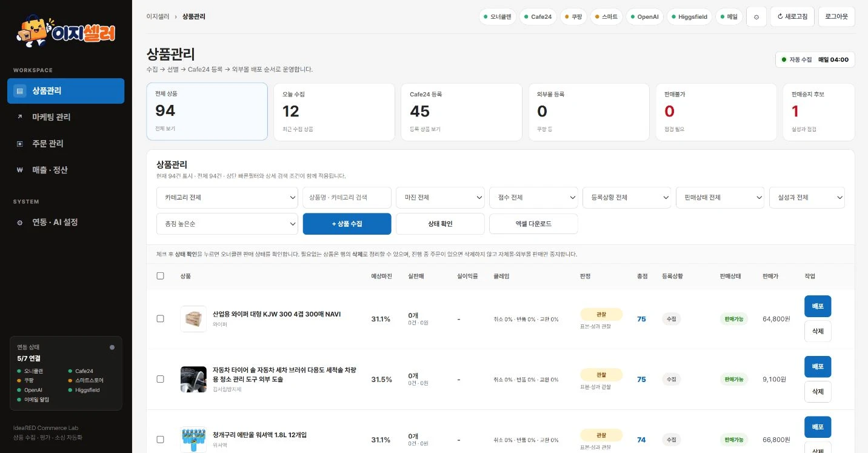
Task: Click 배포 for the 산업용 와이퍼 row
Action: [818, 306]
